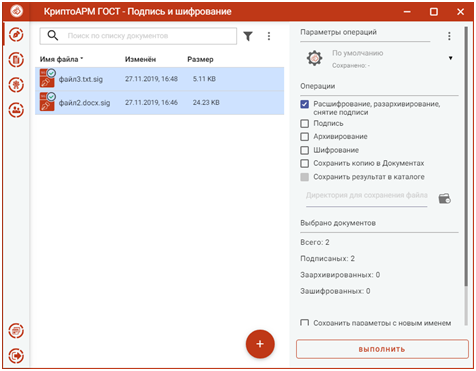Click the файл2.docx.sig signed file icon
The image size is (476, 371).
tap(47, 102)
